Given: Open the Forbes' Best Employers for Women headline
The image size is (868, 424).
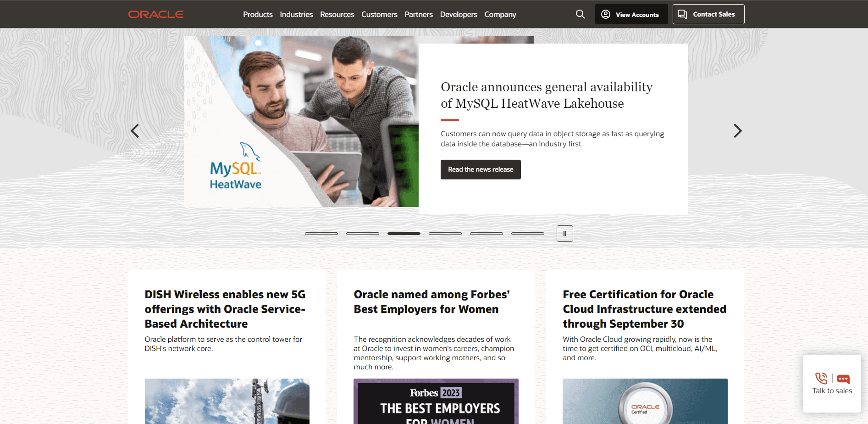Looking at the screenshot, I should [x=431, y=301].
